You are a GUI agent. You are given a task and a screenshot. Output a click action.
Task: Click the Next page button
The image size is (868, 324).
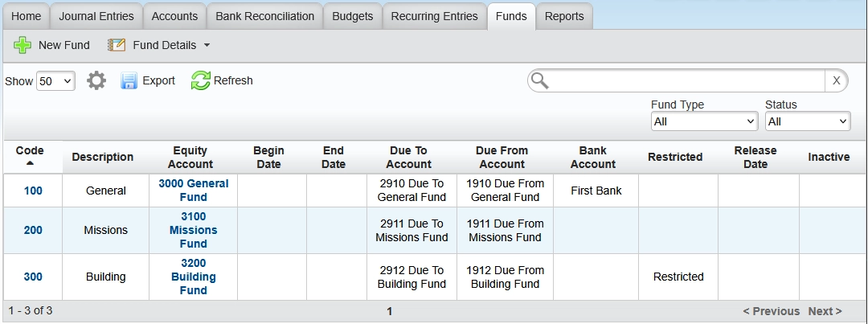(x=825, y=311)
